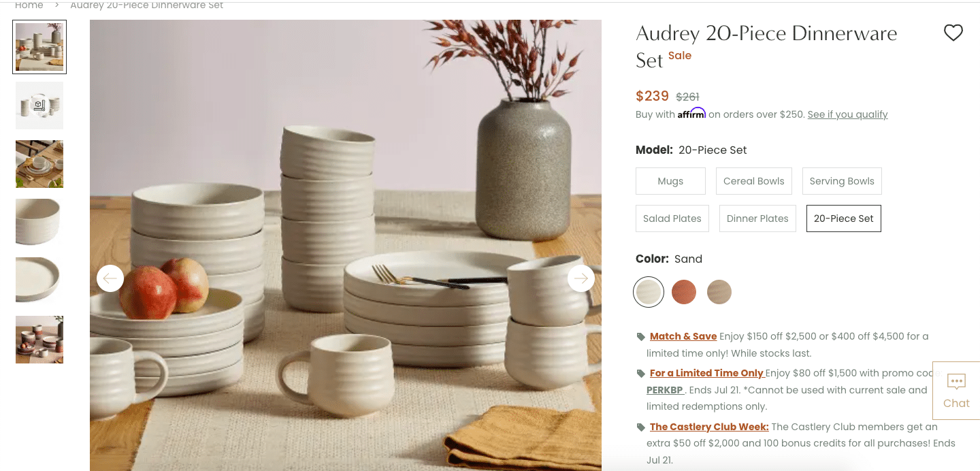Viewport: 980px width, 471px height.
Task: Pick the tan brown color swatch
Action: tap(719, 292)
